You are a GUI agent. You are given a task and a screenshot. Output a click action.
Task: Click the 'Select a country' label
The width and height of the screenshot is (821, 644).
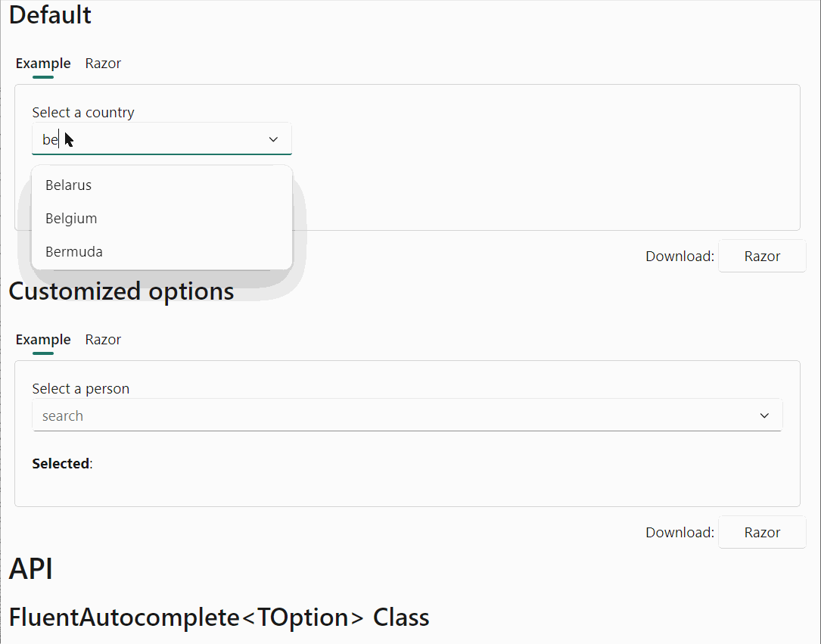tap(83, 112)
